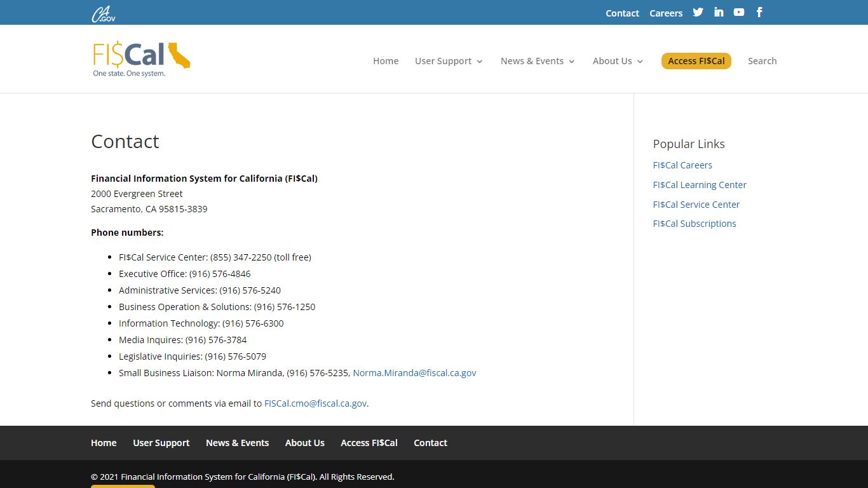
Task: Open Contact link in top blue bar
Action: (x=622, y=13)
